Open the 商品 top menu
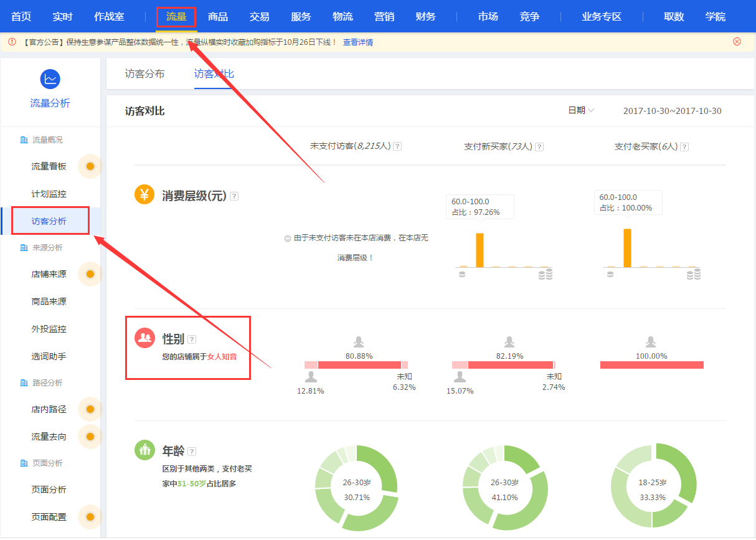756x540 pixels. point(218,17)
